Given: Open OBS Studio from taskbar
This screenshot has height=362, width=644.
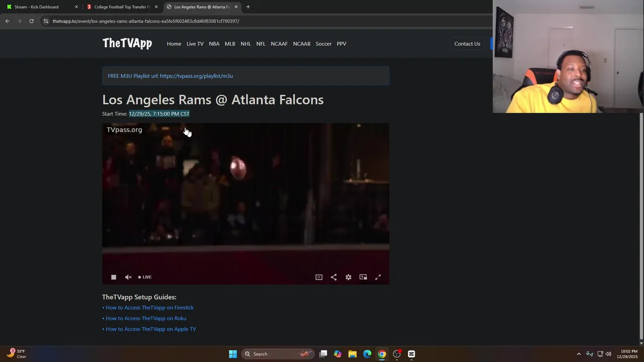Looking at the screenshot, I should 396,354.
